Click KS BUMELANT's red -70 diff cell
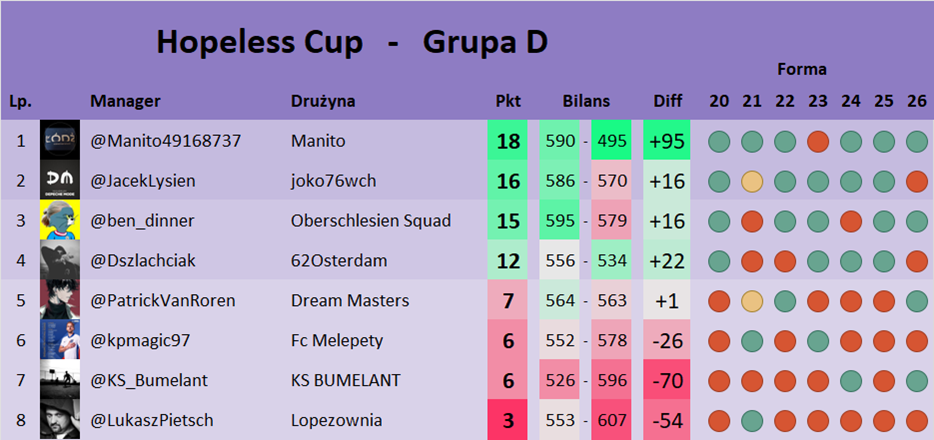 click(667, 380)
